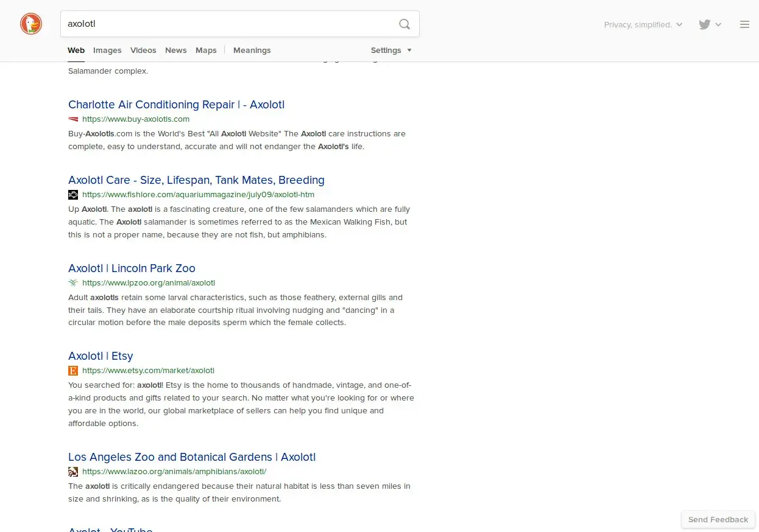Click the Lincoln Park Zoo favicon
Viewport: 759px width, 532px height.
(73, 283)
